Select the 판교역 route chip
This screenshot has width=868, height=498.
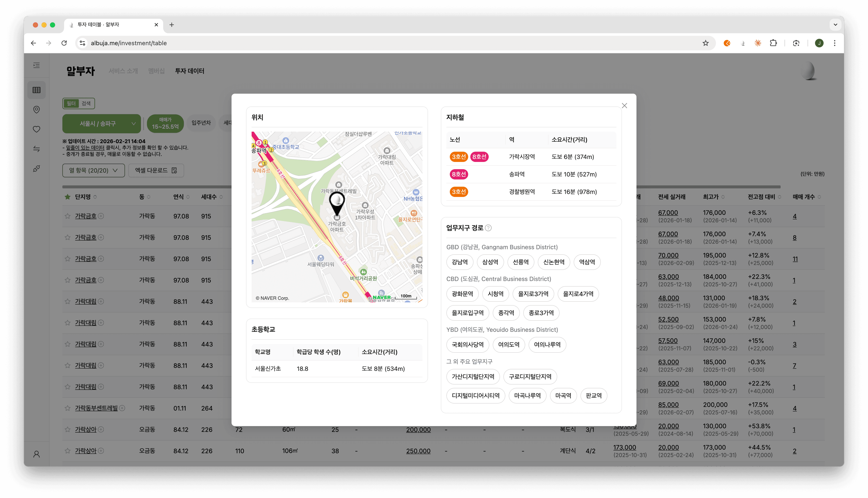594,395
